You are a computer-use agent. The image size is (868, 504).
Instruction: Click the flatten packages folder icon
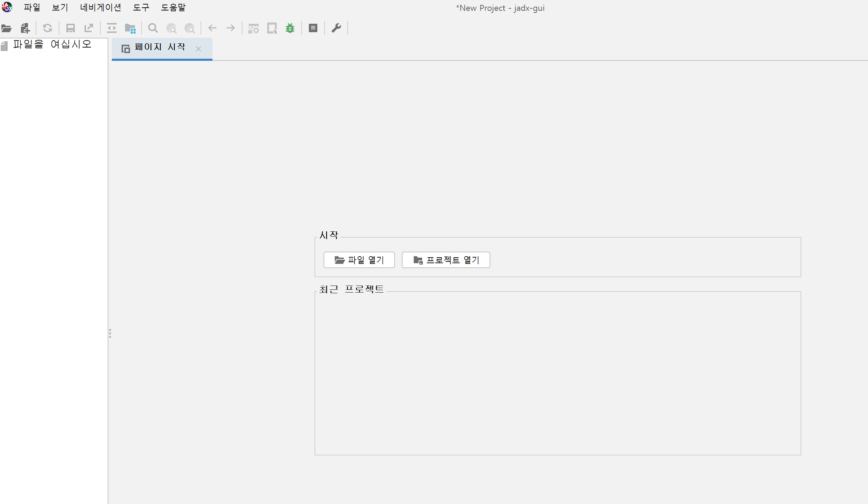click(130, 28)
